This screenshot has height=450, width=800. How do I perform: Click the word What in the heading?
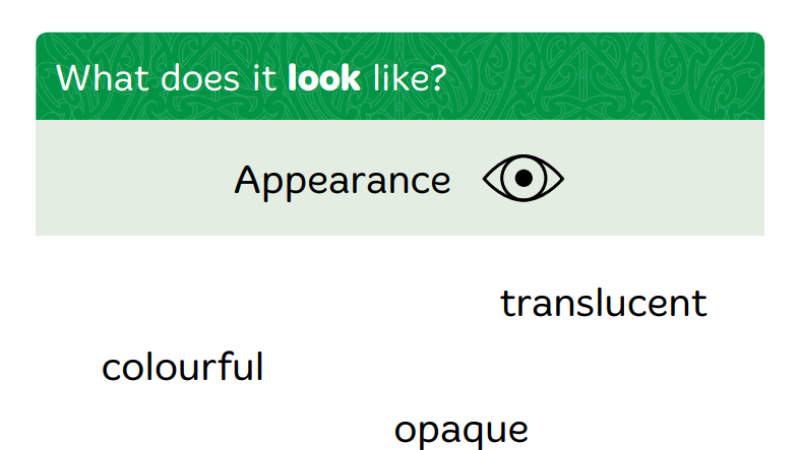(104, 78)
